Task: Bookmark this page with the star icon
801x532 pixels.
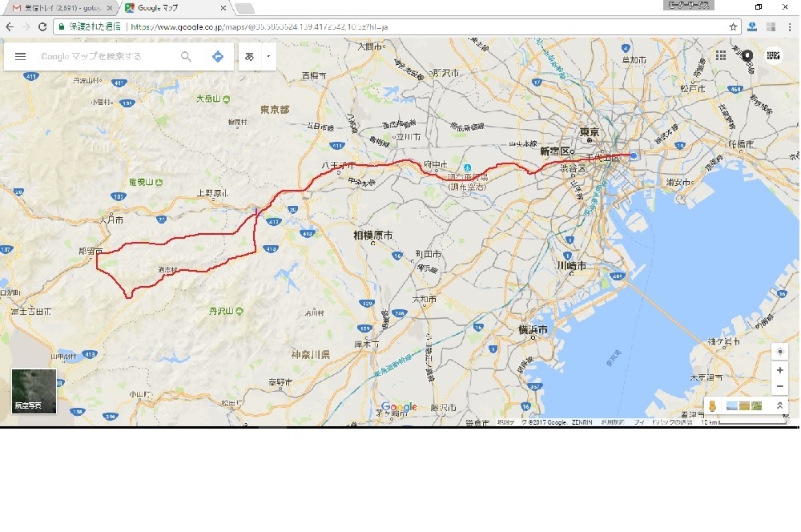Action: [733, 26]
